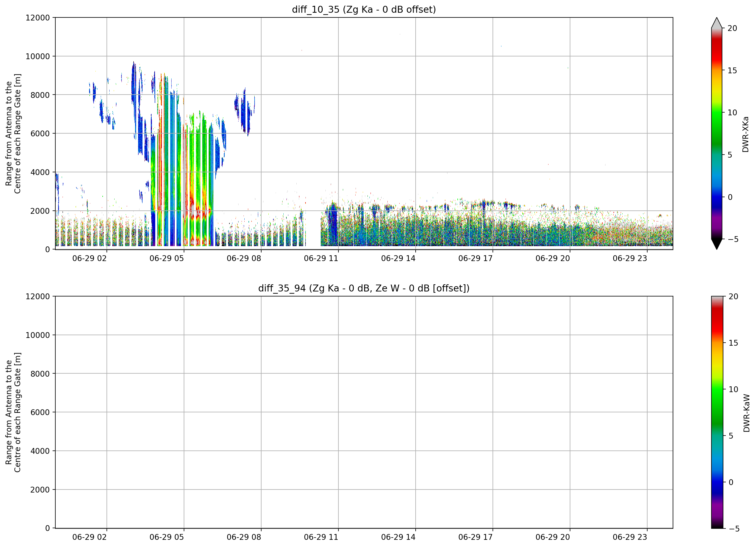This screenshot has width=756, height=547.
Task: Click the 06-29 17 tick label on lower plot
Action: 475,537
